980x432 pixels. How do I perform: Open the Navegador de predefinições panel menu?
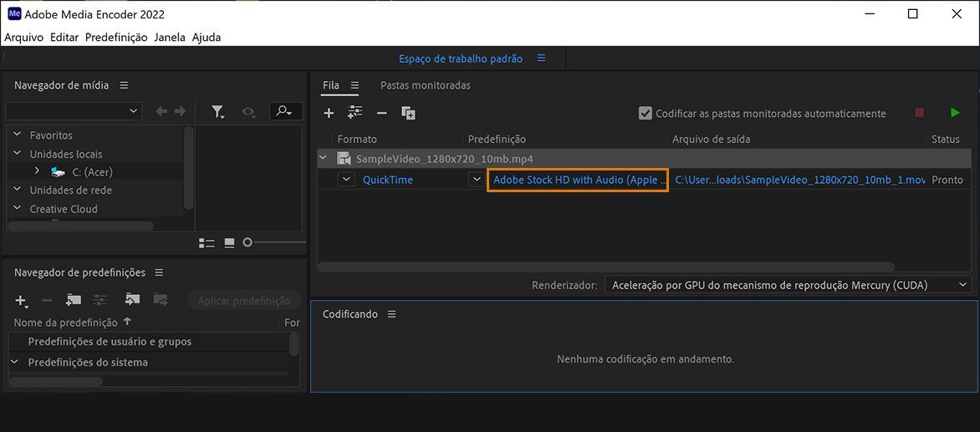pos(159,272)
